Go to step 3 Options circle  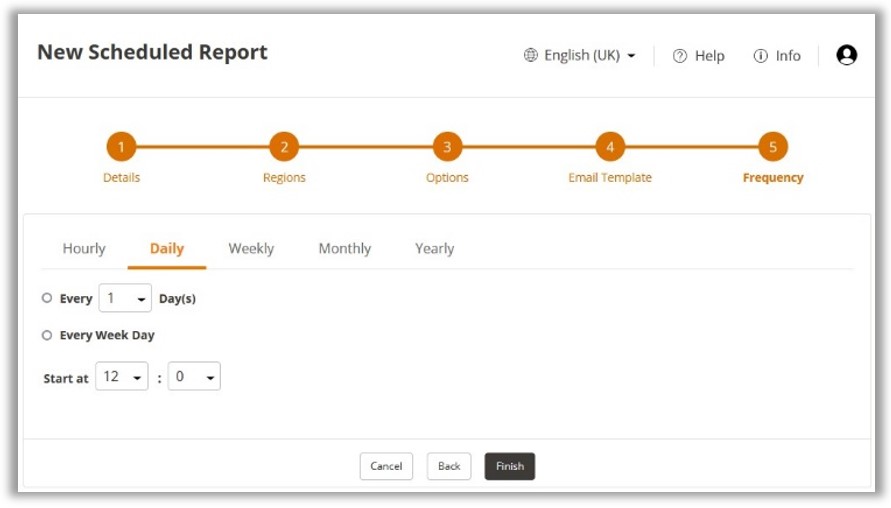(x=447, y=147)
